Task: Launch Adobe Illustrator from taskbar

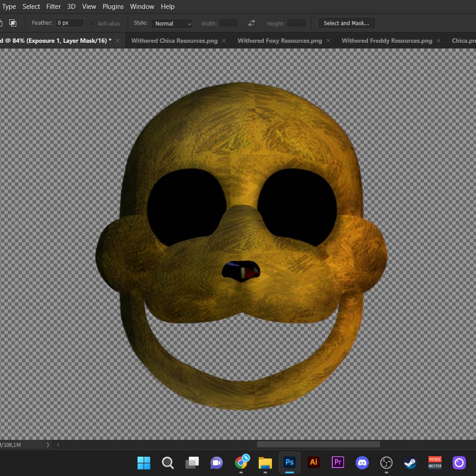Action: (x=314, y=462)
